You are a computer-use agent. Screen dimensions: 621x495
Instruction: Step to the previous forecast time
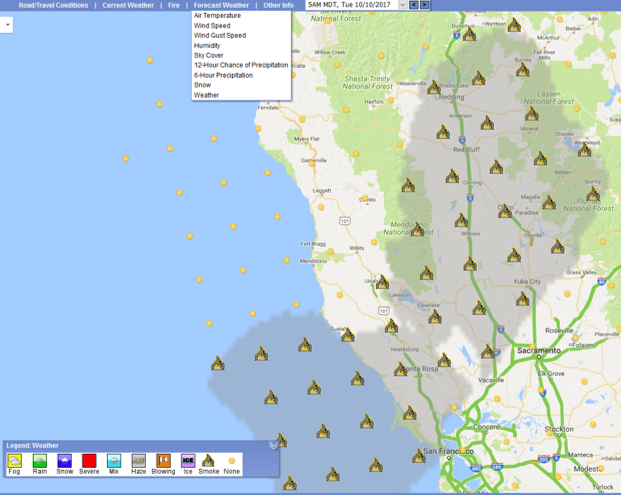pyautogui.click(x=414, y=5)
